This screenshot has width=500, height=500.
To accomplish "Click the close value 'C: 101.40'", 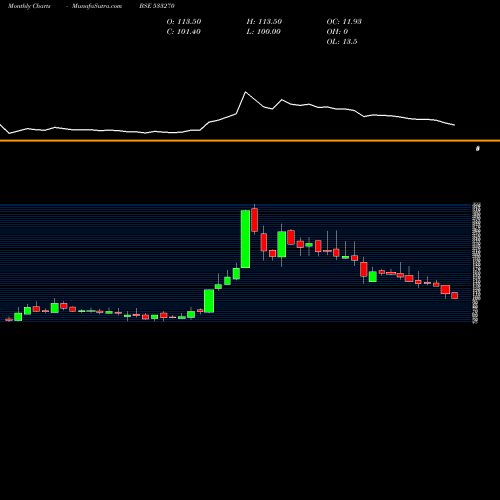I will (183, 32).
